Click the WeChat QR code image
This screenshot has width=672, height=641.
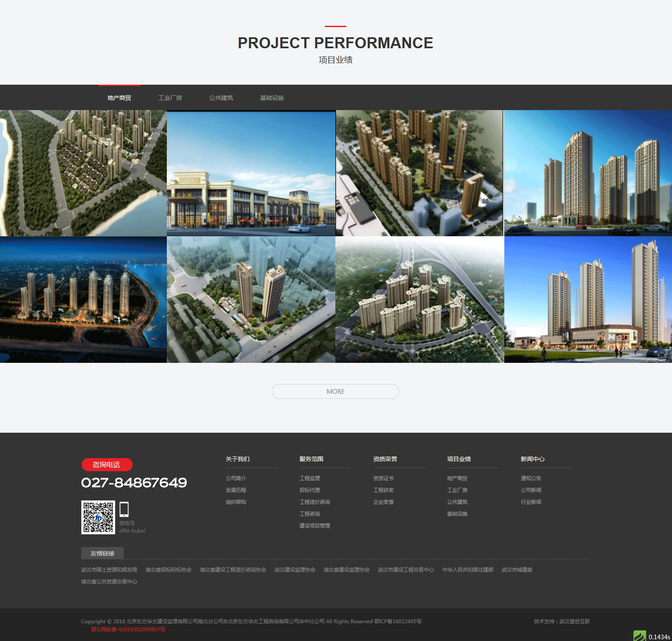click(98, 517)
